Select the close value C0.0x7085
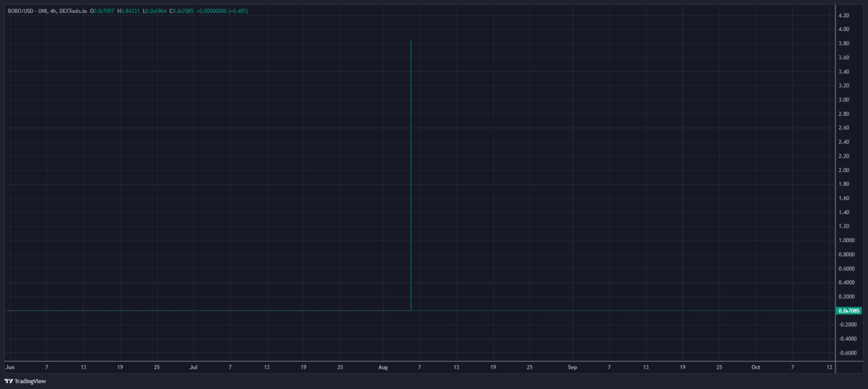Screen dimensions: 868x389 click(182, 11)
